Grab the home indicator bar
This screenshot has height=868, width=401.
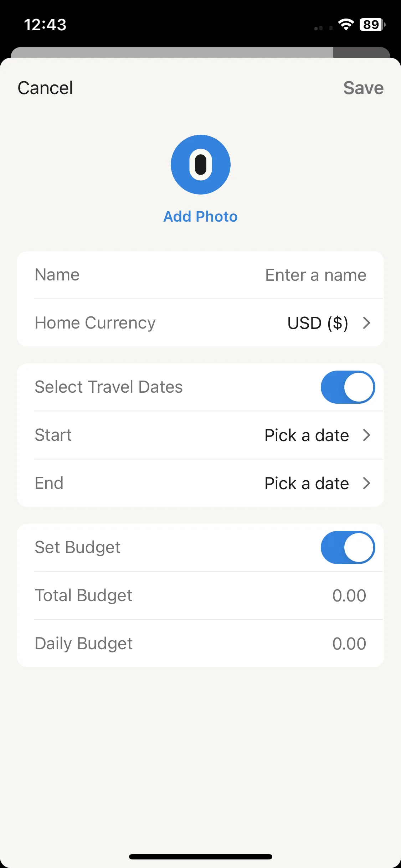coord(201,857)
